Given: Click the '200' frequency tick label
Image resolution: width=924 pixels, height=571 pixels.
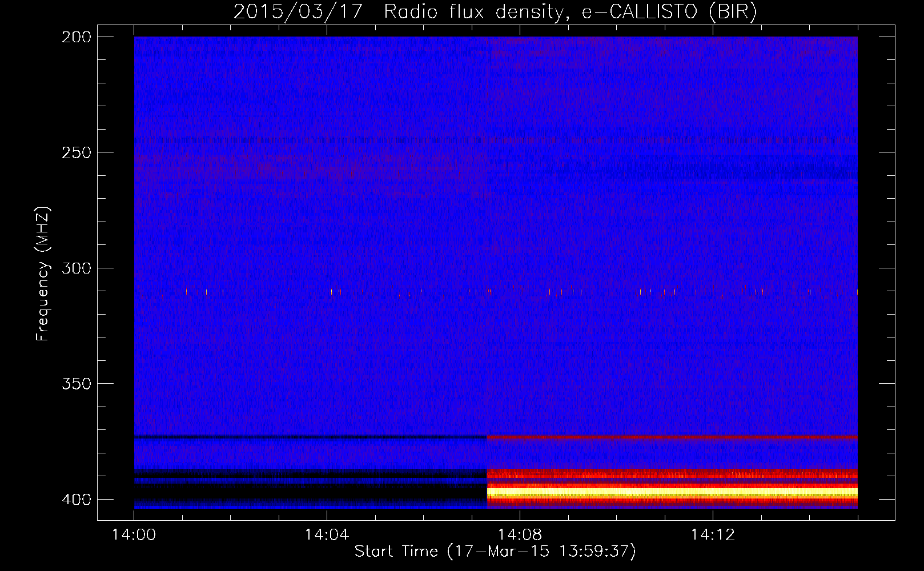Looking at the screenshot, I should 77,37.
